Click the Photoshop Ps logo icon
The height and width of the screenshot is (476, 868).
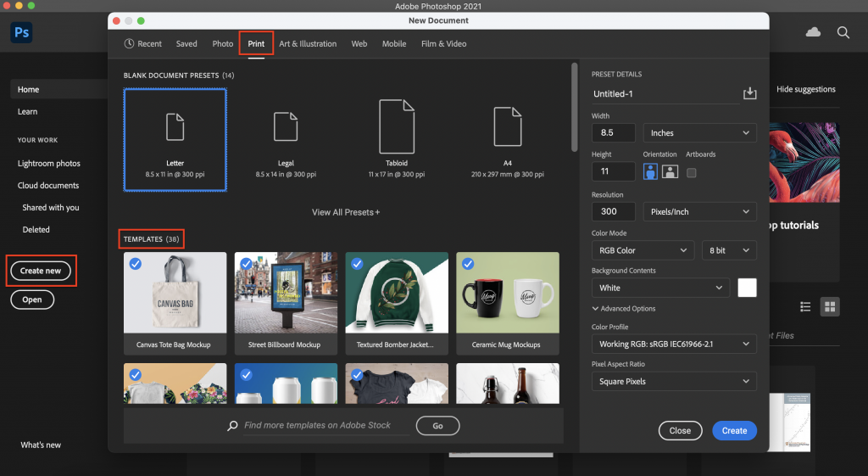21,32
